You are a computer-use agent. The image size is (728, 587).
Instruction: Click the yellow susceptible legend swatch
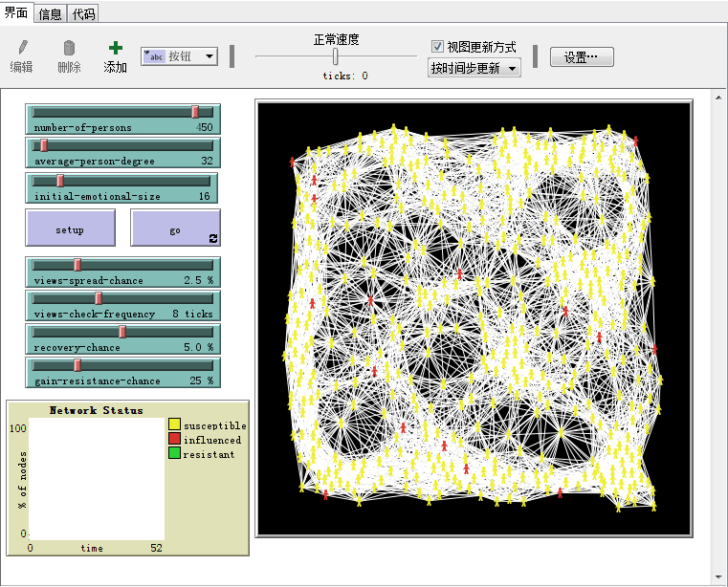tap(174, 424)
